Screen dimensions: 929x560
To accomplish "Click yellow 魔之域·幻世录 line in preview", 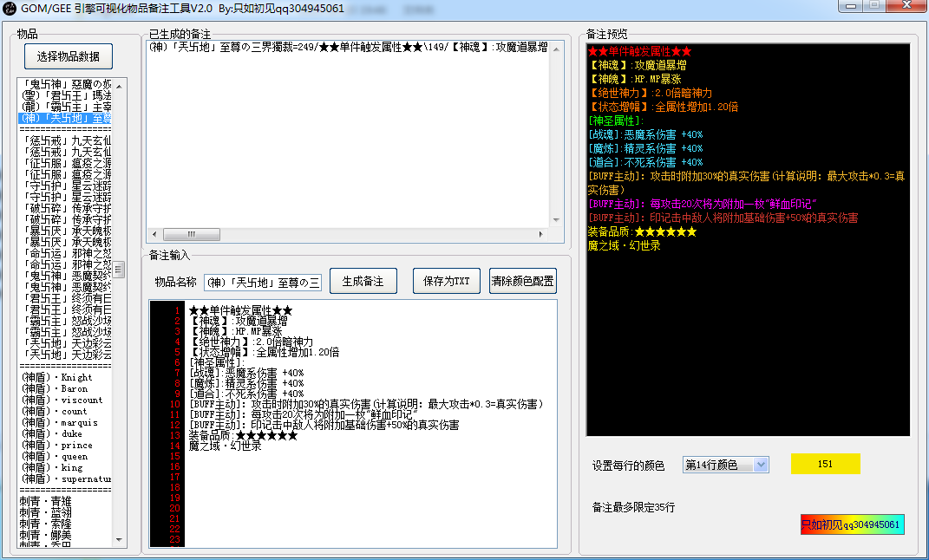I will point(625,245).
